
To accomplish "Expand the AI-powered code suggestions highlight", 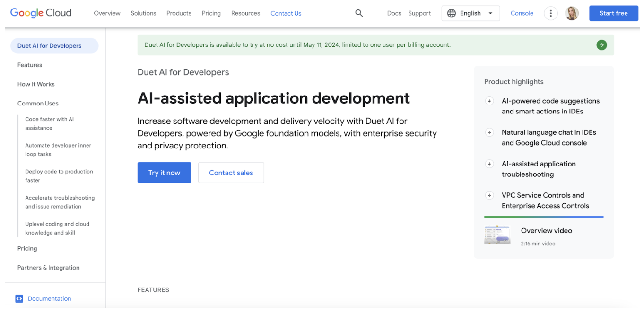I will coord(489,100).
